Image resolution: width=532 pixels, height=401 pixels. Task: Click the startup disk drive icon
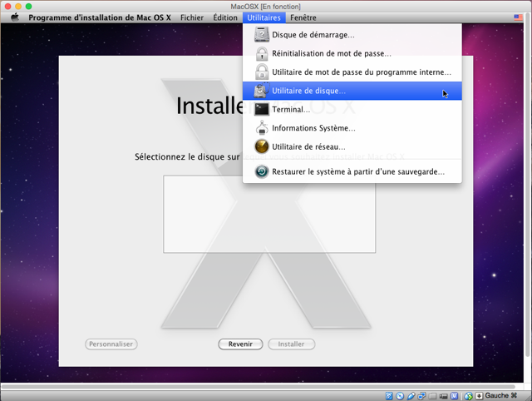(x=262, y=35)
